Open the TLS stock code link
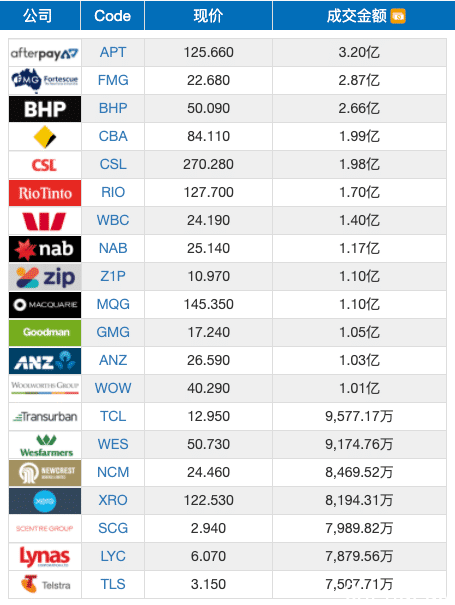The image size is (455, 605). [113, 584]
